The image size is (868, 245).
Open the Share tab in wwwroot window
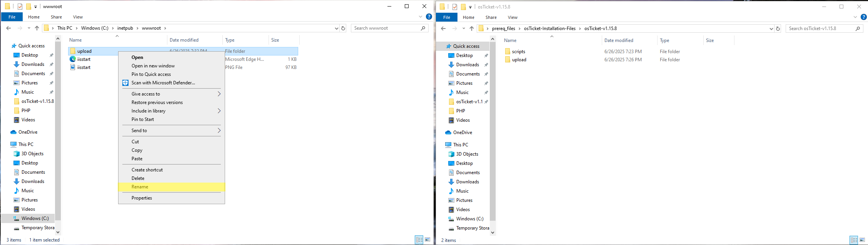56,17
